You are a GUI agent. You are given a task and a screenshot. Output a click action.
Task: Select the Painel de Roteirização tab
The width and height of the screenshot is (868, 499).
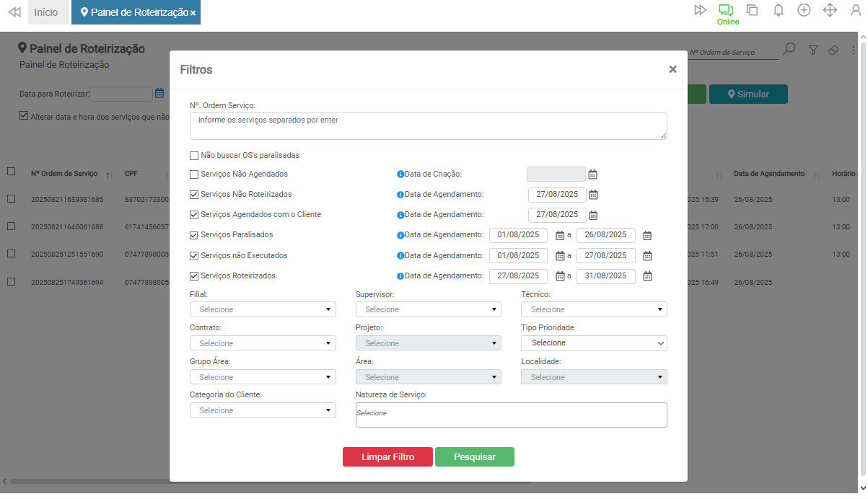click(134, 12)
